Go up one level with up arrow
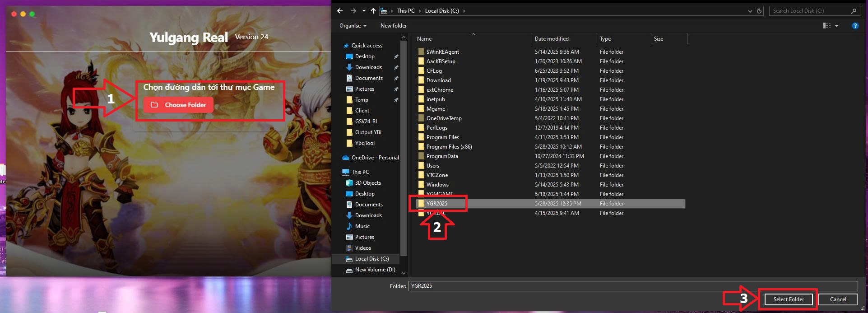Screen dimensions: 868x313 click(x=373, y=11)
